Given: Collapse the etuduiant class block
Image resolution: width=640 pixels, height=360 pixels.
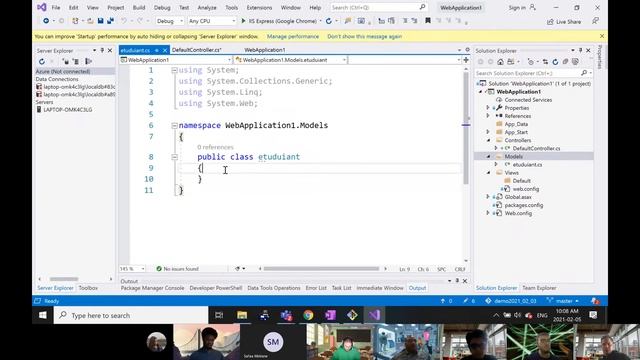Looking at the screenshot, I should (x=174, y=157).
